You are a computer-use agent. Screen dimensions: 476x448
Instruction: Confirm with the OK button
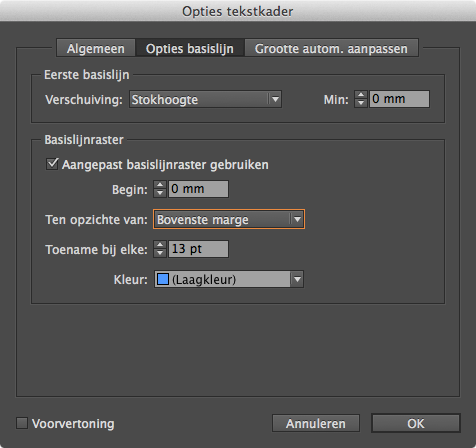(416, 423)
